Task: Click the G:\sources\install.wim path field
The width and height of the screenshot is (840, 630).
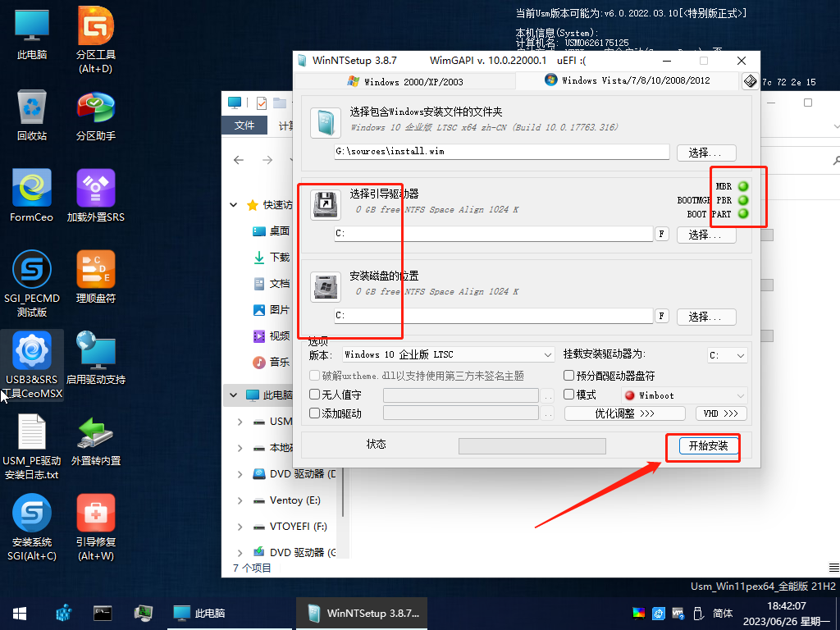Action: 502,152
